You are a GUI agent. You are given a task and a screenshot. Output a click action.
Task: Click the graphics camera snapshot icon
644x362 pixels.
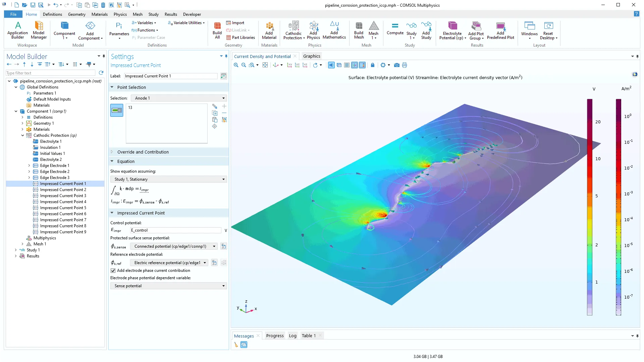397,65
